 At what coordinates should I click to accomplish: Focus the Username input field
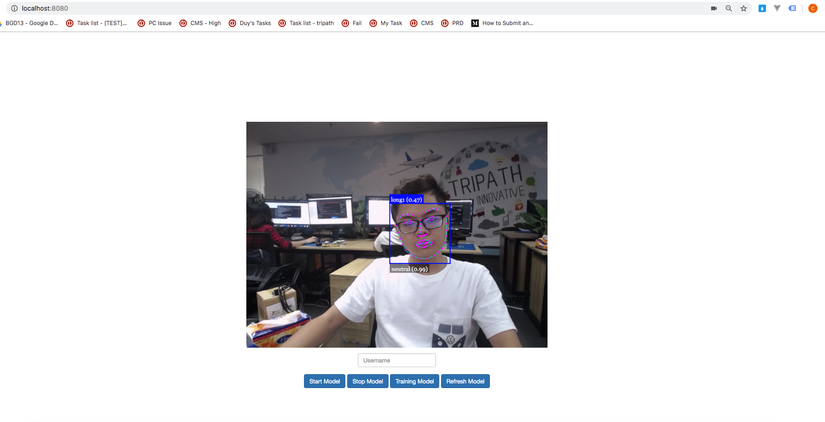click(397, 360)
